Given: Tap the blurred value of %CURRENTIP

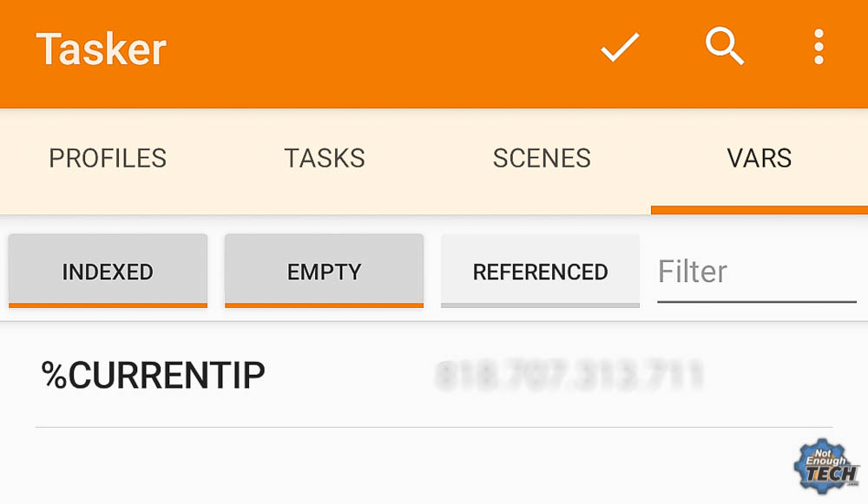Looking at the screenshot, I should pyautogui.click(x=569, y=376).
